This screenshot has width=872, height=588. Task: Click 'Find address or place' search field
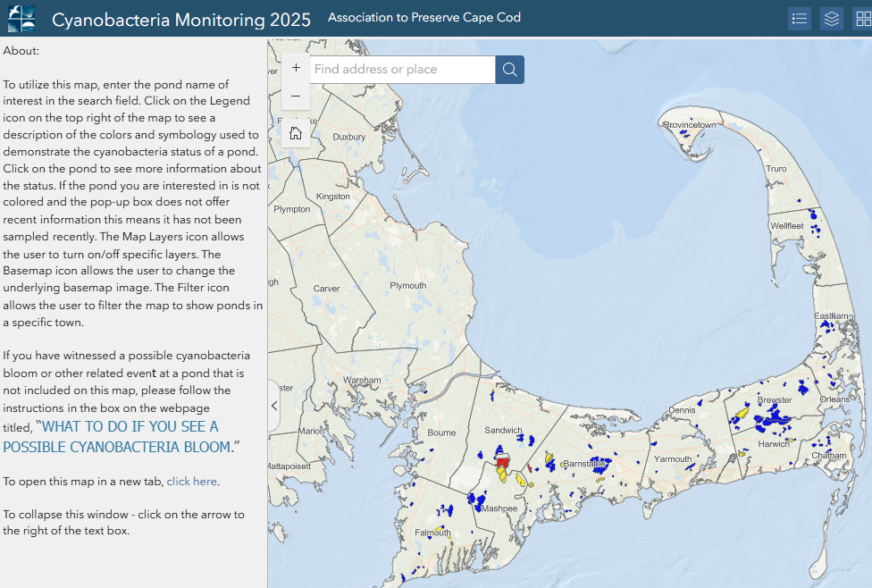402,70
